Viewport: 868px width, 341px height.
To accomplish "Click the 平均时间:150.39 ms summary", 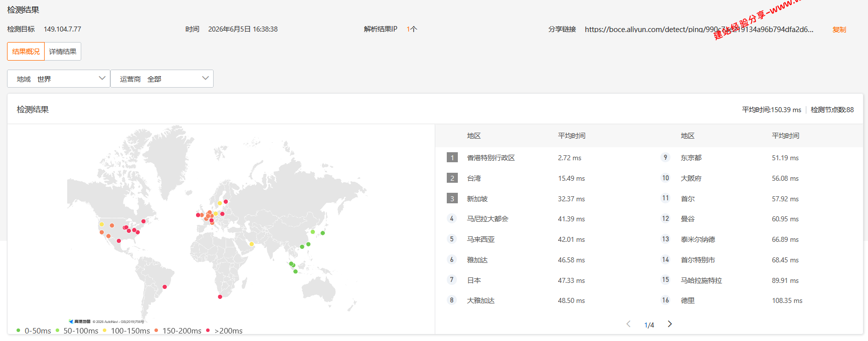I will click(x=772, y=110).
